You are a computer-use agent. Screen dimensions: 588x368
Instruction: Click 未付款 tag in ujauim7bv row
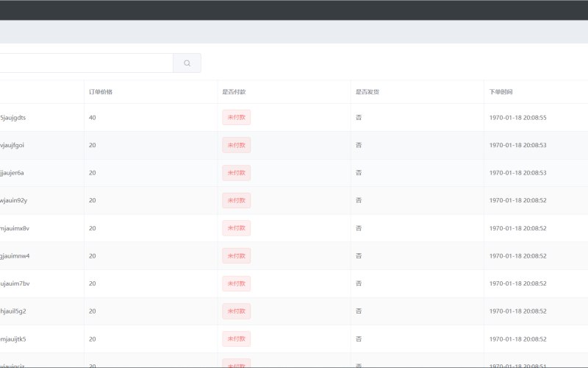236,283
